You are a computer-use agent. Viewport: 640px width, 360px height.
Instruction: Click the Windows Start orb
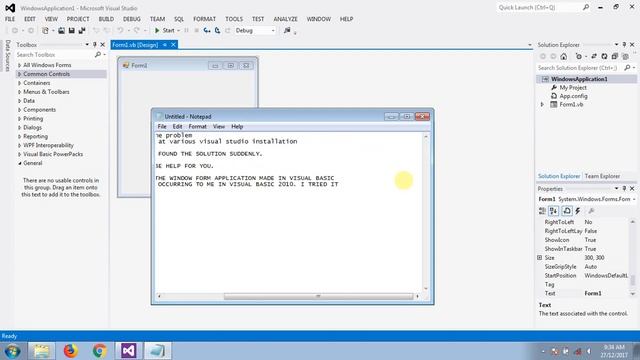(12, 351)
